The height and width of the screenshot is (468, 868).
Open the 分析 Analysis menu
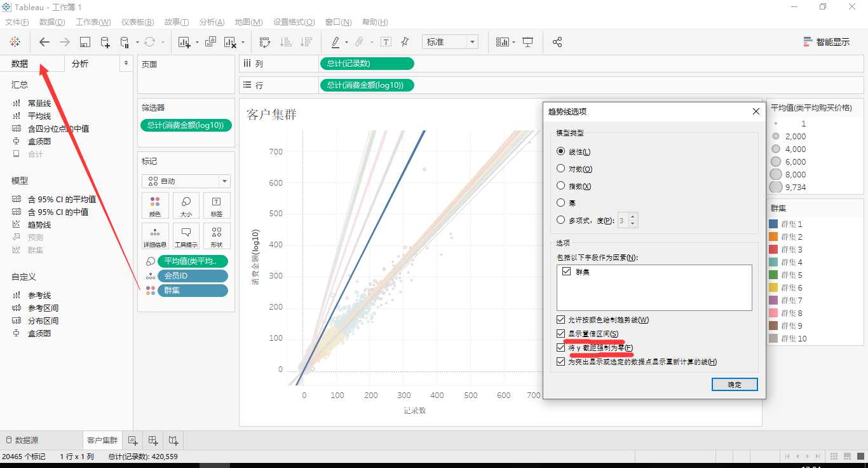click(x=212, y=22)
